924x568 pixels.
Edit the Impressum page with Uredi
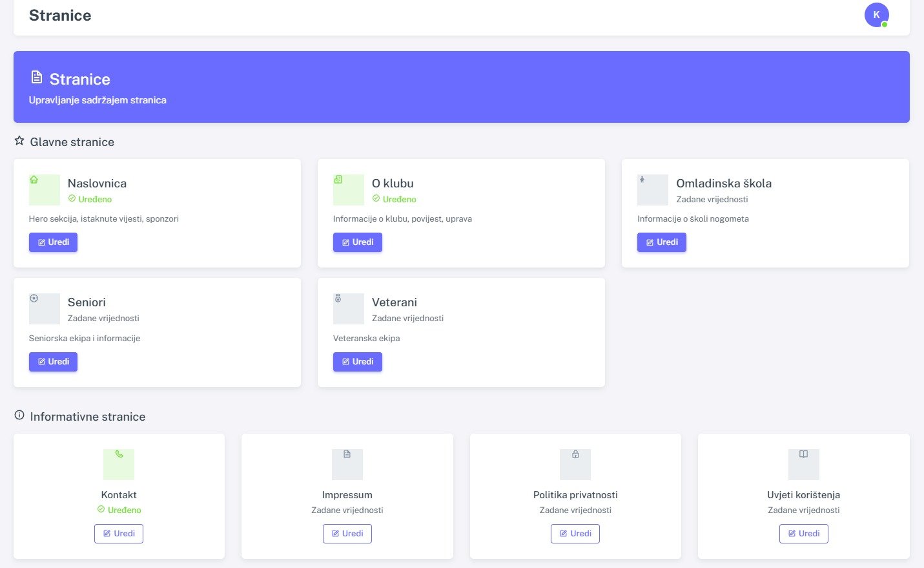click(347, 534)
